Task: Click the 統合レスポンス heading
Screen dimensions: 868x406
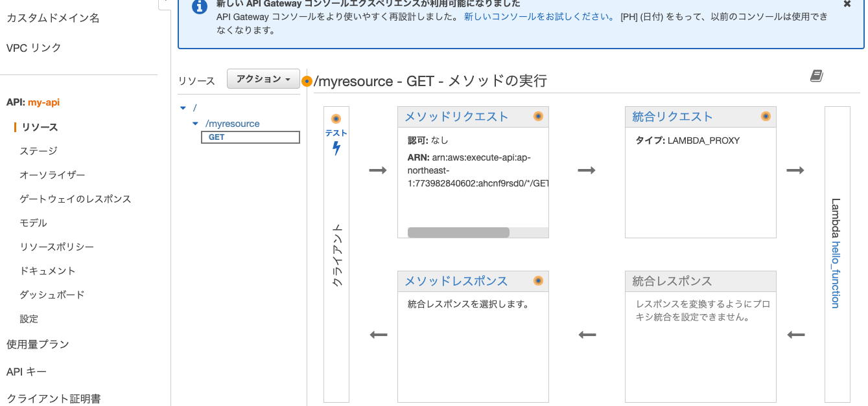Action: coord(672,281)
